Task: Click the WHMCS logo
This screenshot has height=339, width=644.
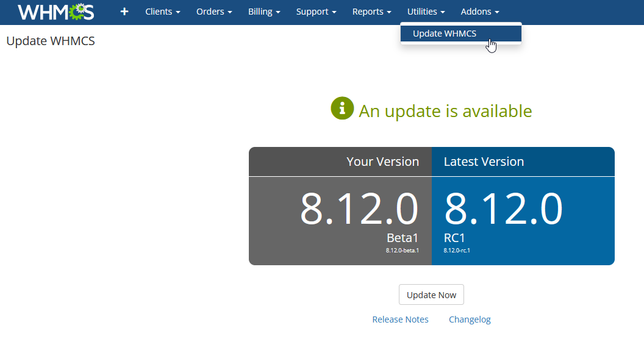Action: tap(56, 12)
